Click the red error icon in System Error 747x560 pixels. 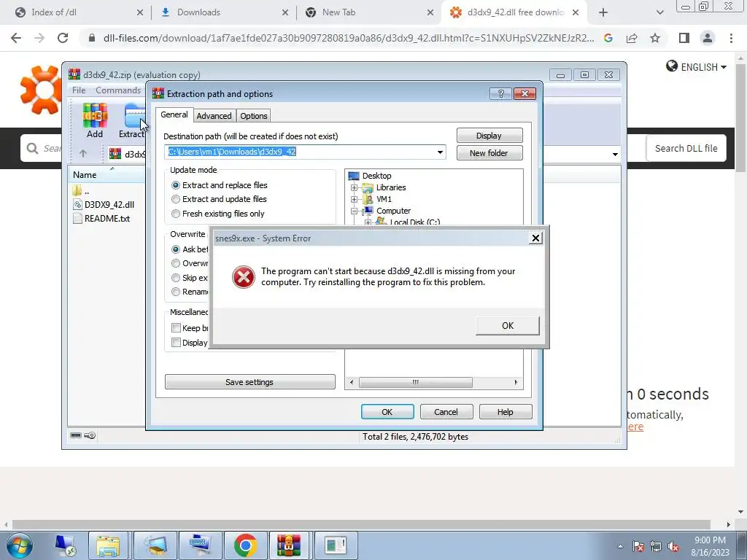[x=244, y=276]
